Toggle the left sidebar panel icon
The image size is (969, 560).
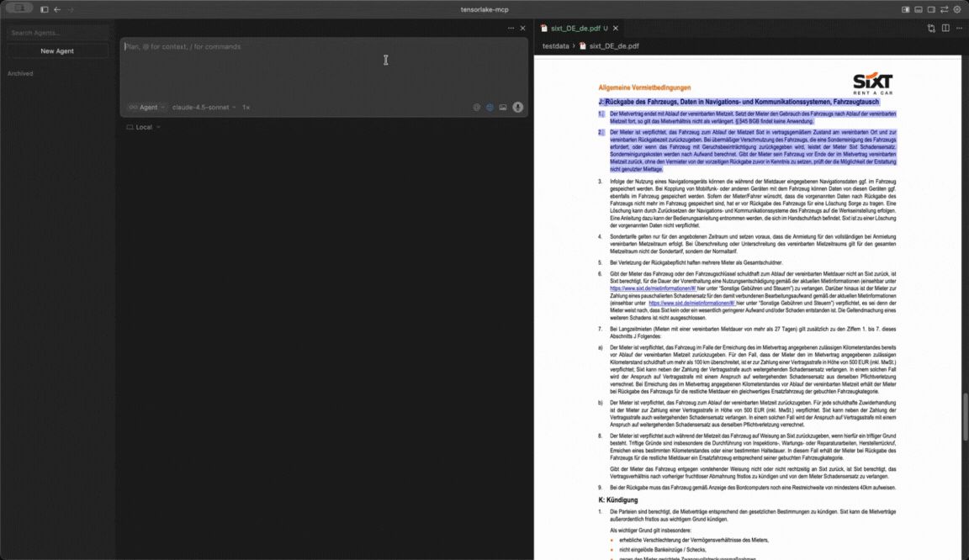44,9
